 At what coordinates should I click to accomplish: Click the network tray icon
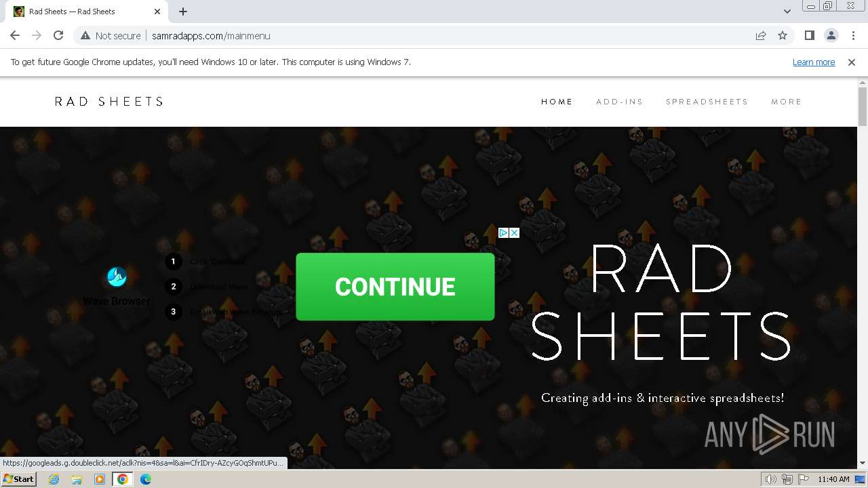click(x=787, y=479)
